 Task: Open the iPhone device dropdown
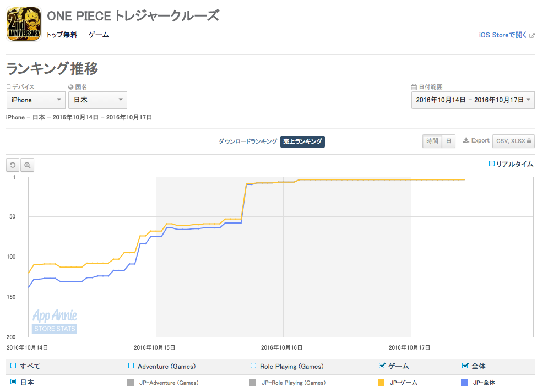[36, 100]
